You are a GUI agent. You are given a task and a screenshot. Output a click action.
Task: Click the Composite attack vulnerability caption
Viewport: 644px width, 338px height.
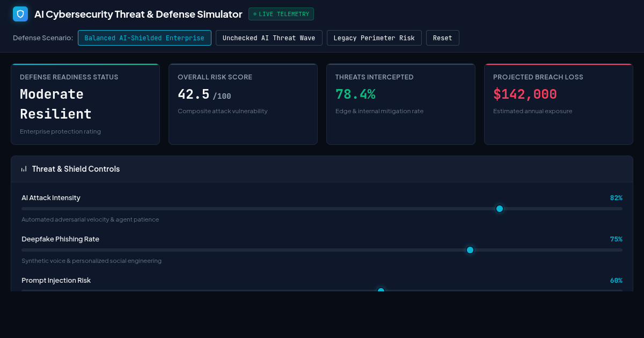(x=223, y=111)
